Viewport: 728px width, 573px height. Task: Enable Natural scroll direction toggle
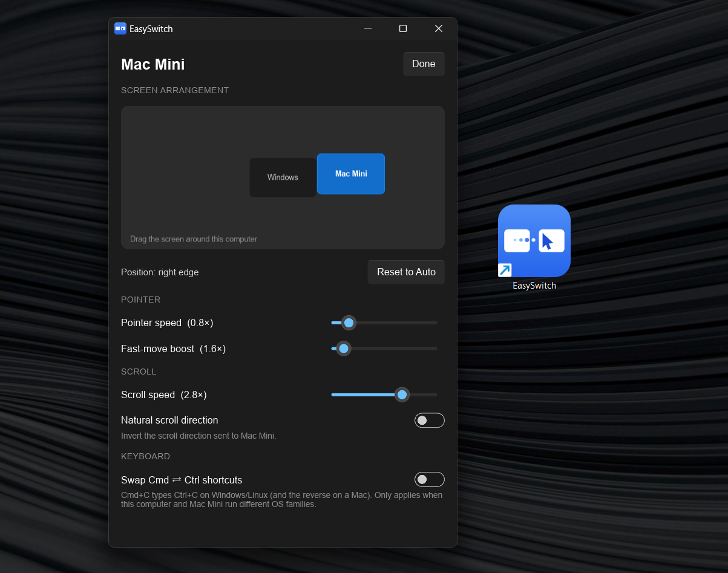point(430,420)
